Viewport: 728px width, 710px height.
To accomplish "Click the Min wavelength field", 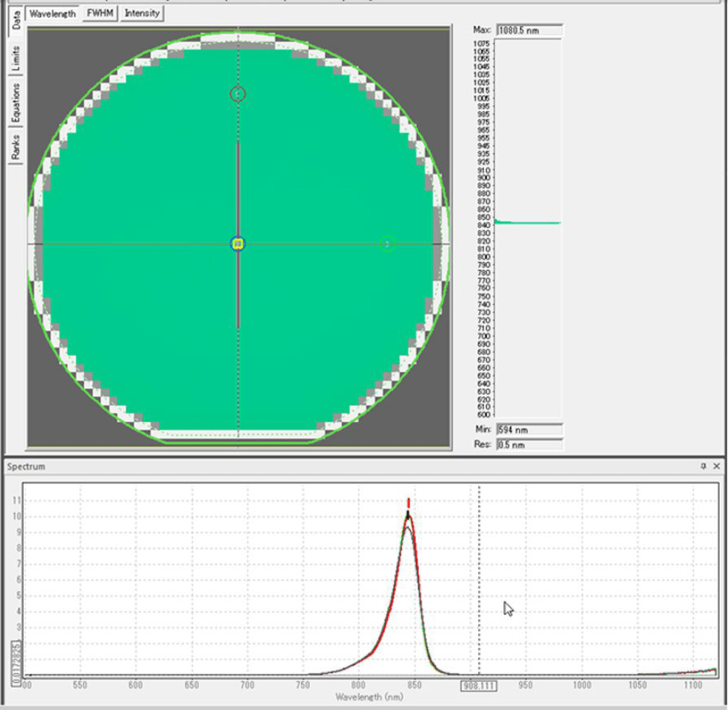I will (x=529, y=430).
